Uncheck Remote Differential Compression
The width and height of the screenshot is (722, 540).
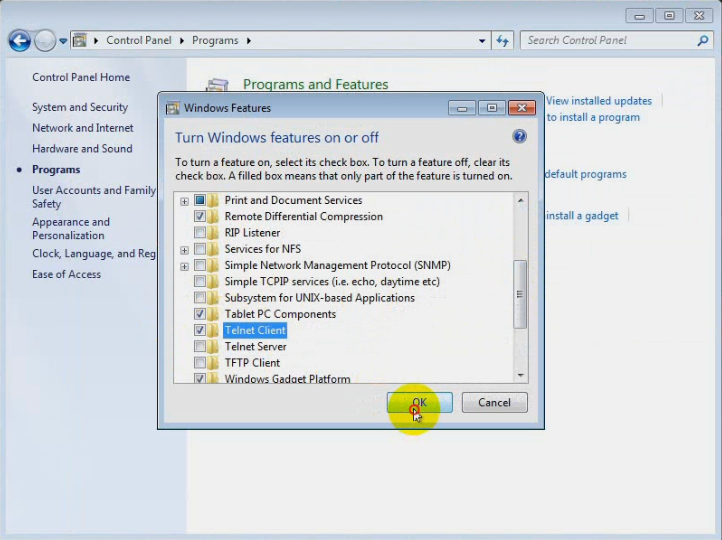200,216
